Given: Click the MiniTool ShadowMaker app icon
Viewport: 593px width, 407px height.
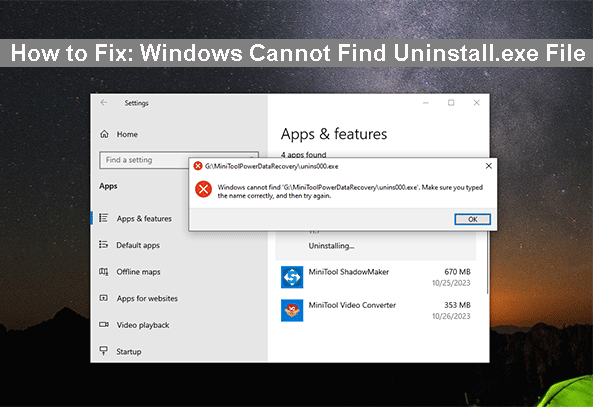Looking at the screenshot, I should pyautogui.click(x=292, y=277).
